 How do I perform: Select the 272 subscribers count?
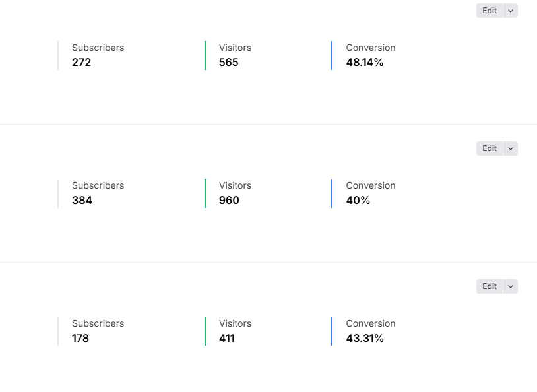tap(81, 63)
